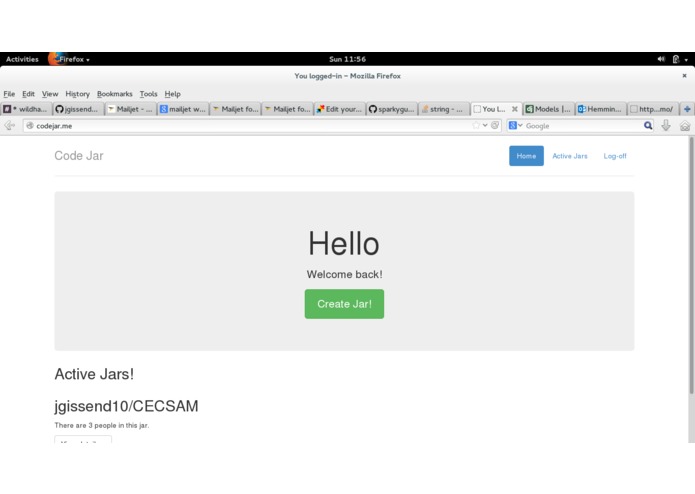Switch to the 'http...mo/' tab

653,109
